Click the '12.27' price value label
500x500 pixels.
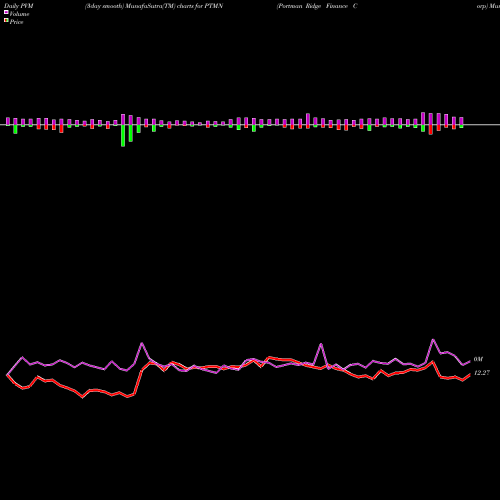pyautogui.click(x=482, y=373)
